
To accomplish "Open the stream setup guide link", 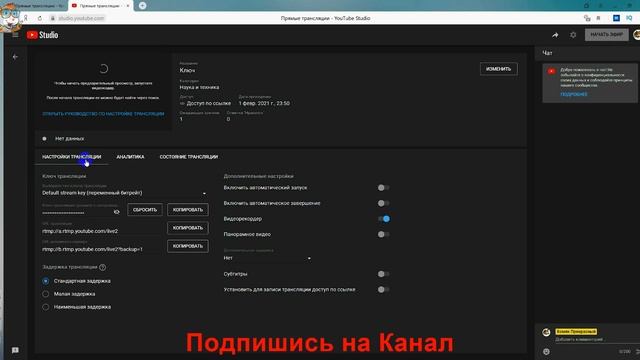I will click(103, 114).
